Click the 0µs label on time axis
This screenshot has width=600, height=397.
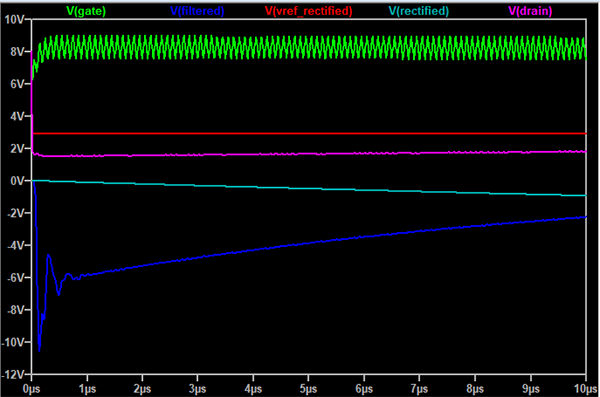point(31,389)
